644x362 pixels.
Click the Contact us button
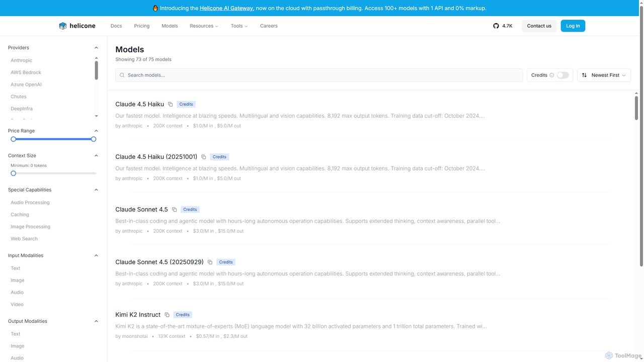tap(539, 26)
